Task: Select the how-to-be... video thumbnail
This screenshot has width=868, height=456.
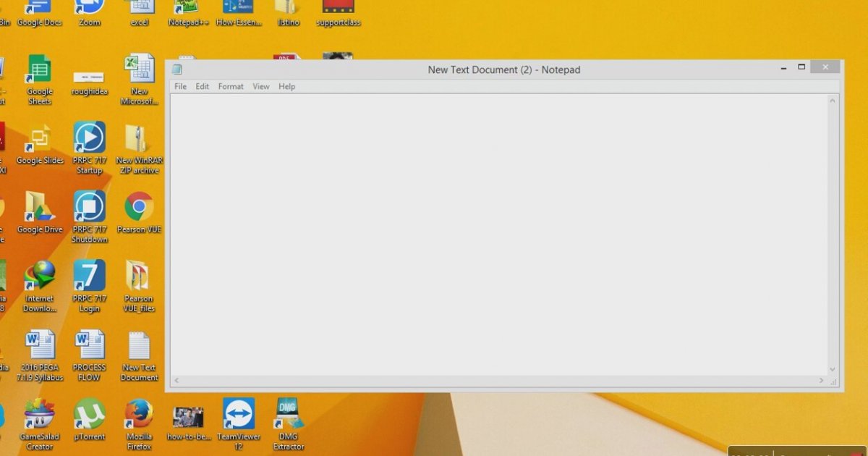Action: (188, 423)
